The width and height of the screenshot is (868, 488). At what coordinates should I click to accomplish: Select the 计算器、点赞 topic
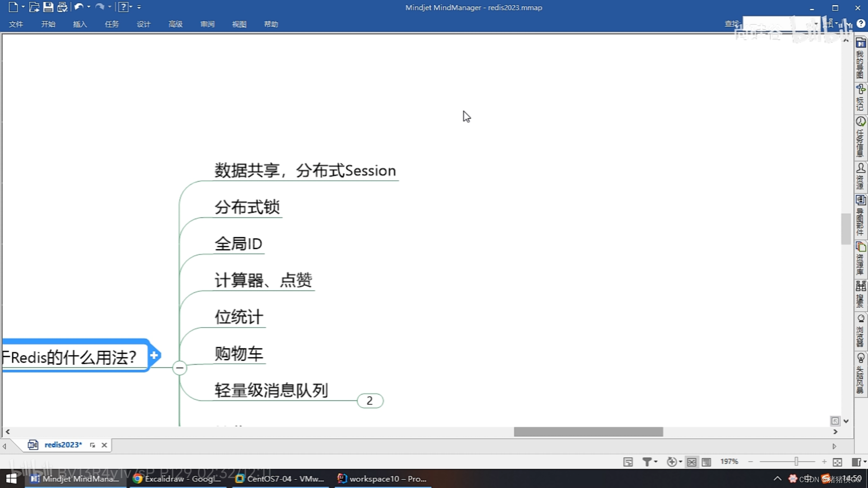[x=263, y=280]
